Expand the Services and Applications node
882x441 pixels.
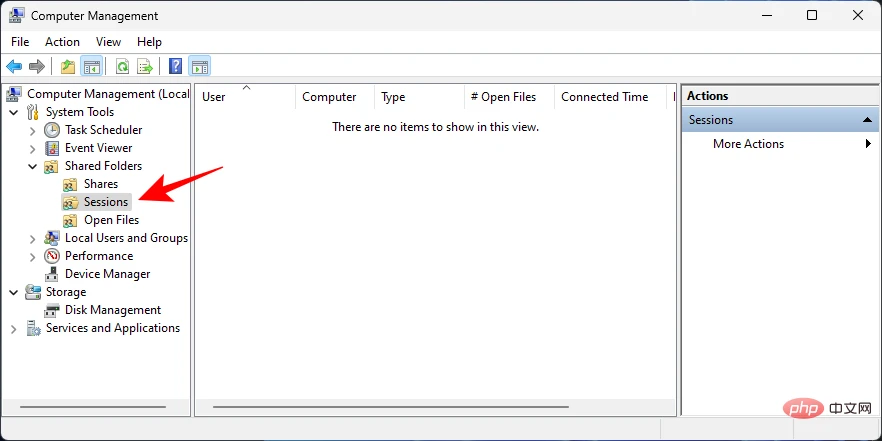14,328
